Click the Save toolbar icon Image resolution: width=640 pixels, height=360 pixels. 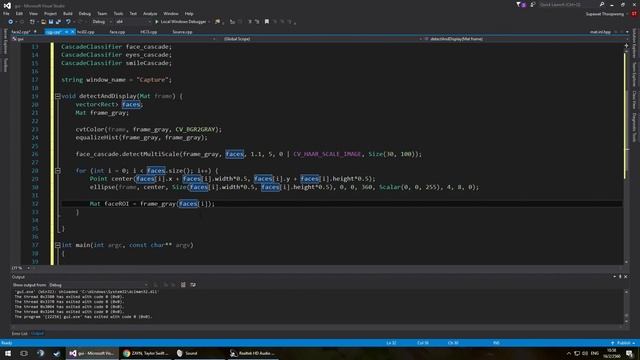coord(51,22)
